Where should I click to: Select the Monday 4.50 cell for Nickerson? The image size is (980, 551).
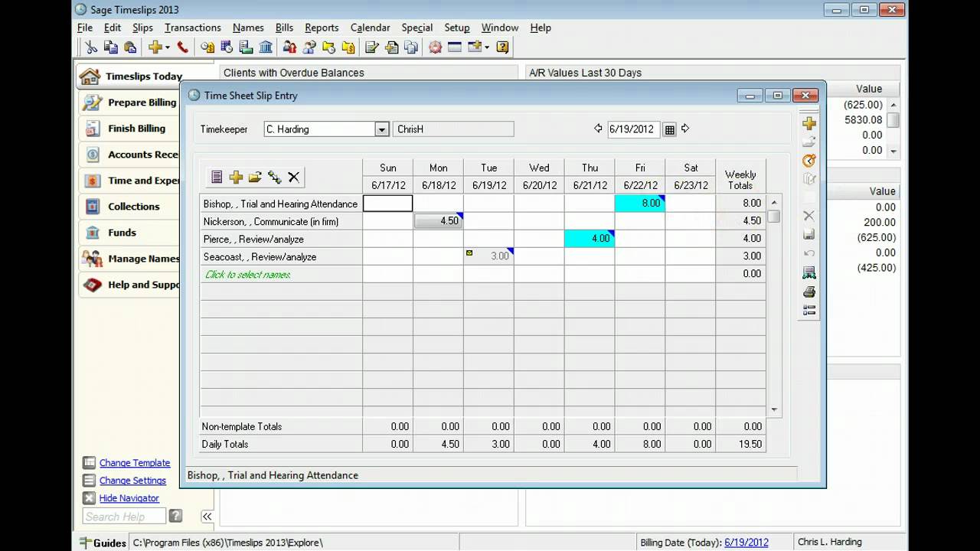[439, 221]
